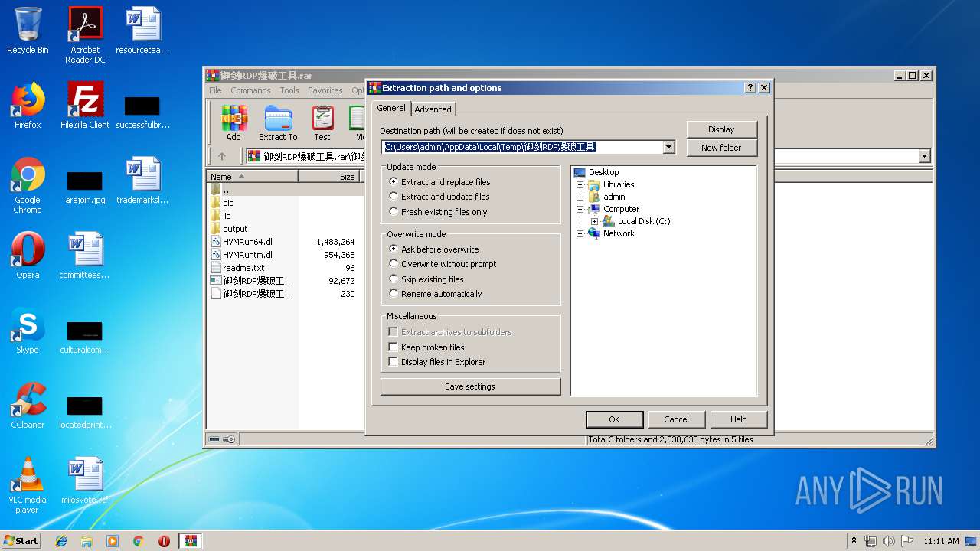This screenshot has height=551, width=980.
Task: Click the Opera icon in taskbar
Action: [x=164, y=541]
